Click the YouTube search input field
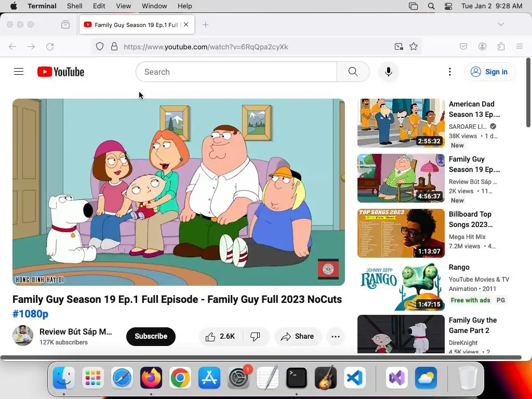 coord(236,72)
